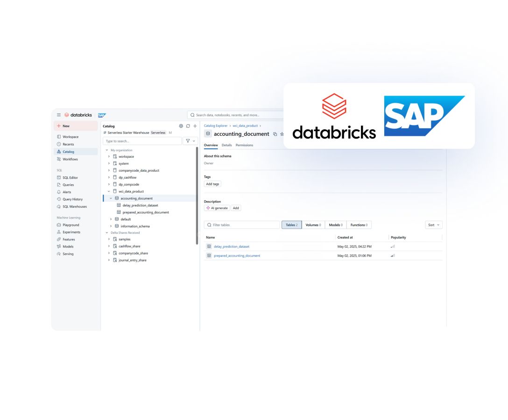Open Experiments under Machine Learning
508x420 pixels.
click(x=71, y=232)
